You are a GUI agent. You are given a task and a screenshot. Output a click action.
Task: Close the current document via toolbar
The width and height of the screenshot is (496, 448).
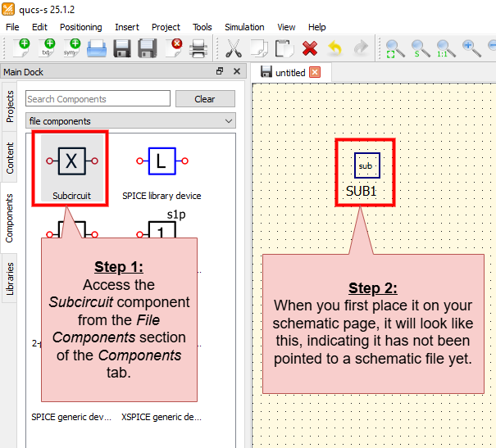coord(173,48)
